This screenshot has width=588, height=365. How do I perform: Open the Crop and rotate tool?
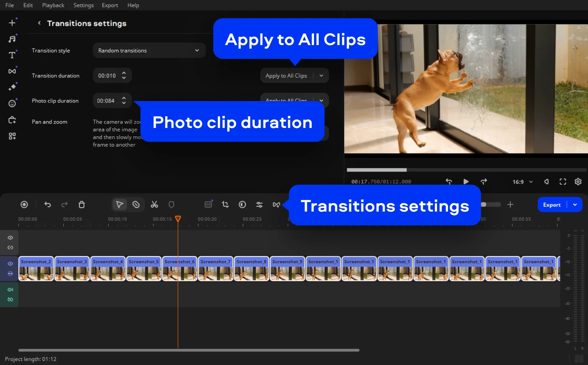pyautogui.click(x=225, y=205)
